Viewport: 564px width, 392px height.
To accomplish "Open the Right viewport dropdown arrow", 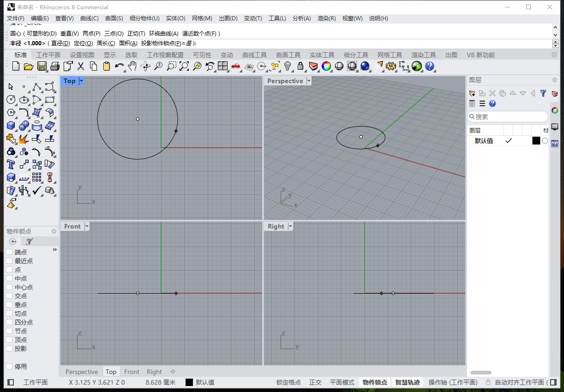I will [290, 226].
